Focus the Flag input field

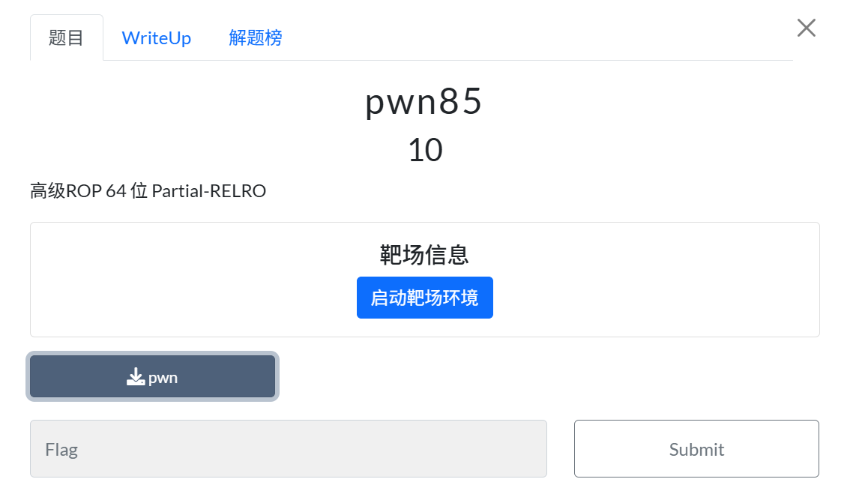pos(288,448)
